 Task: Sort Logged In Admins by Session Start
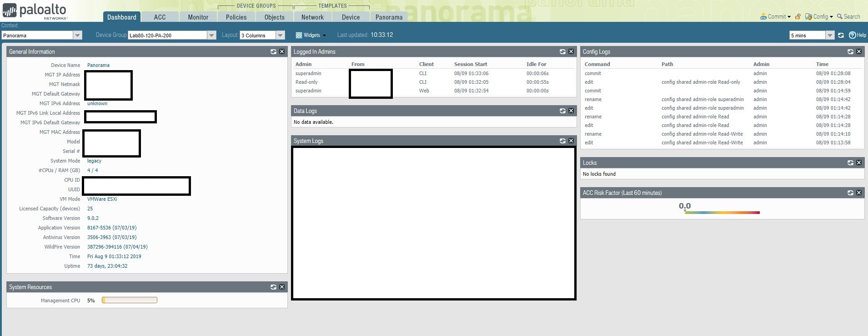tap(471, 64)
